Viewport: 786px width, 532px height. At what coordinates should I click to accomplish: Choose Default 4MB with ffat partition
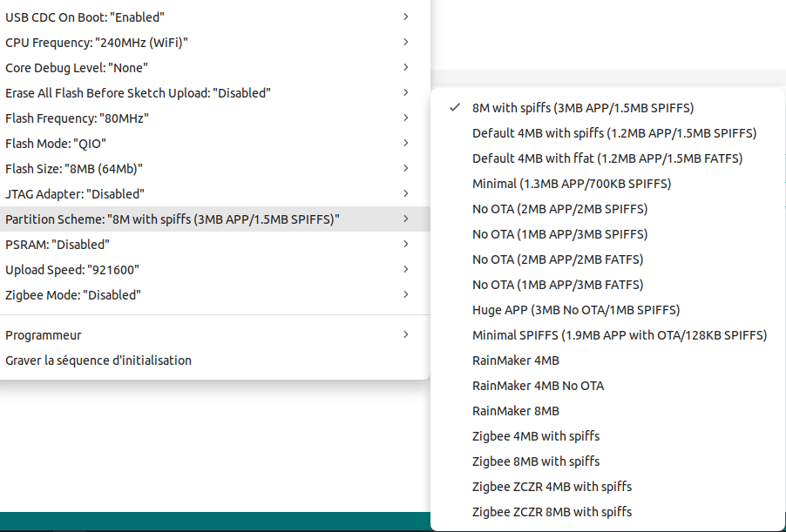[x=606, y=158]
